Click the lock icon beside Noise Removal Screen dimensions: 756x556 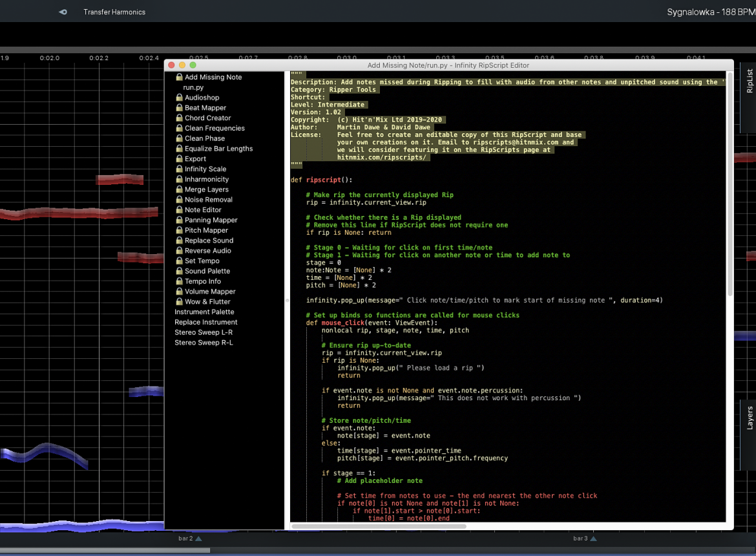click(x=179, y=199)
